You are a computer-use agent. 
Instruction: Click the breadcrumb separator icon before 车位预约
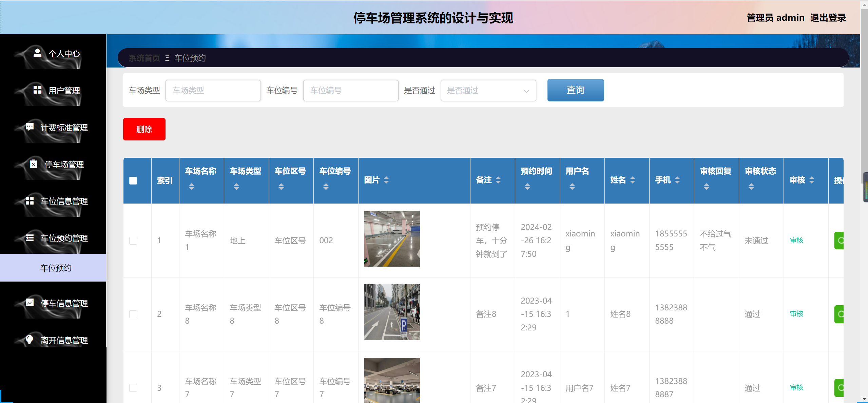click(167, 58)
